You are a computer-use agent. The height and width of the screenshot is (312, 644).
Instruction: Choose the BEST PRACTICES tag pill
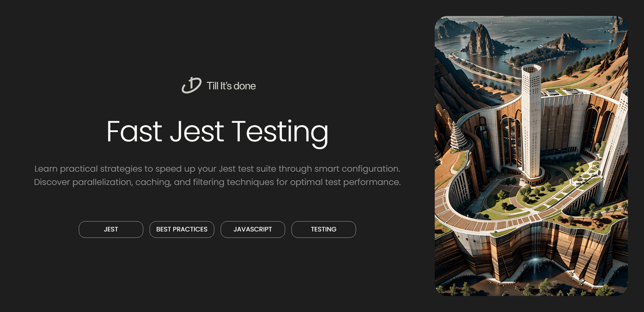coord(182,229)
